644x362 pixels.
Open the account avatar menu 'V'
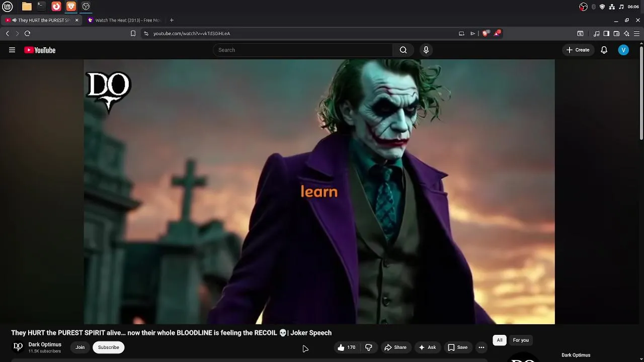[623, 50]
